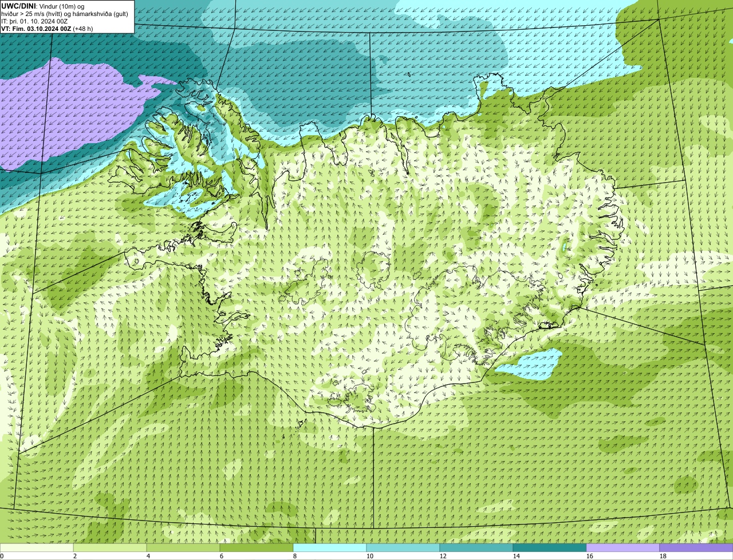
Task: Click the '0' label on the wind scale
Action: pyautogui.click(x=2, y=556)
